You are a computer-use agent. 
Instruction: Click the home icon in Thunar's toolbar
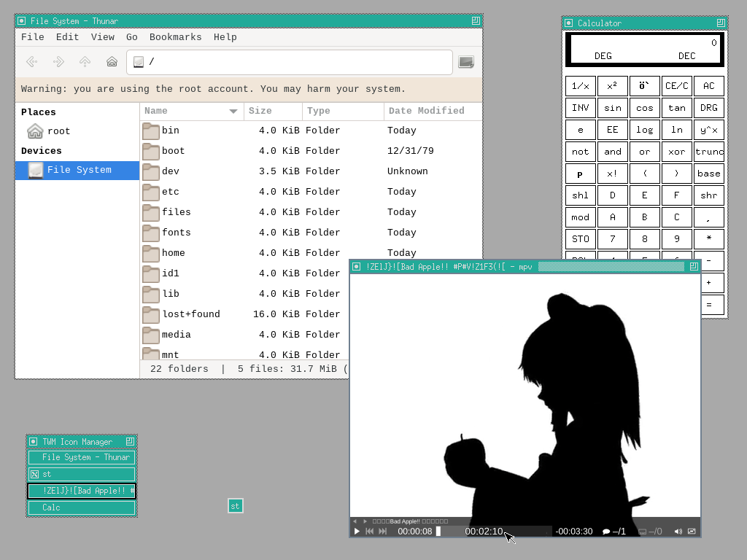coord(111,62)
